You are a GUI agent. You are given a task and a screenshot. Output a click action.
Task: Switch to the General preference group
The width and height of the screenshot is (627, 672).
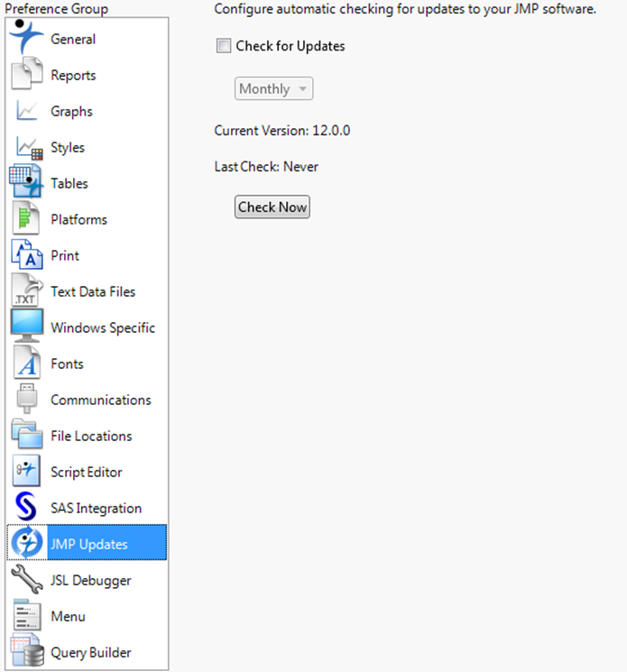tap(73, 39)
